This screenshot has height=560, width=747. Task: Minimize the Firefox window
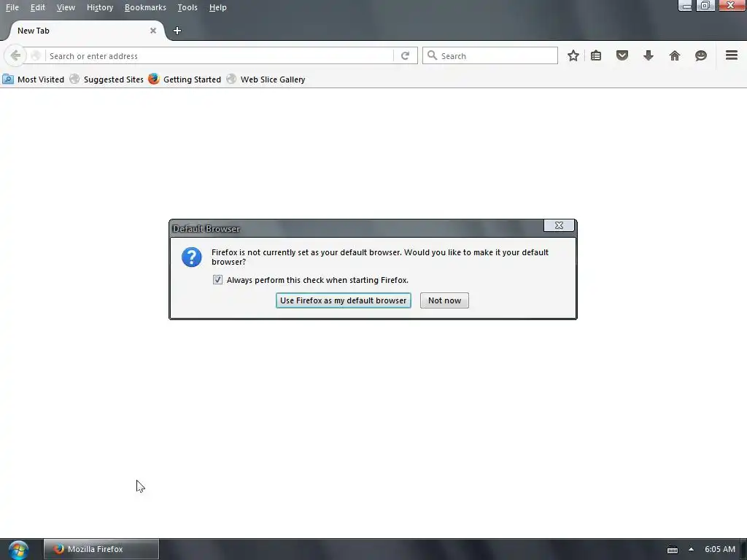(x=685, y=6)
